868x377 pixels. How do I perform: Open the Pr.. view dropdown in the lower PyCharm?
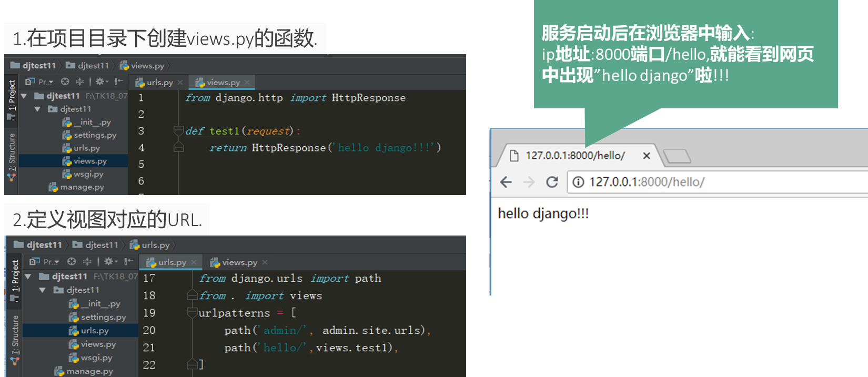click(45, 261)
